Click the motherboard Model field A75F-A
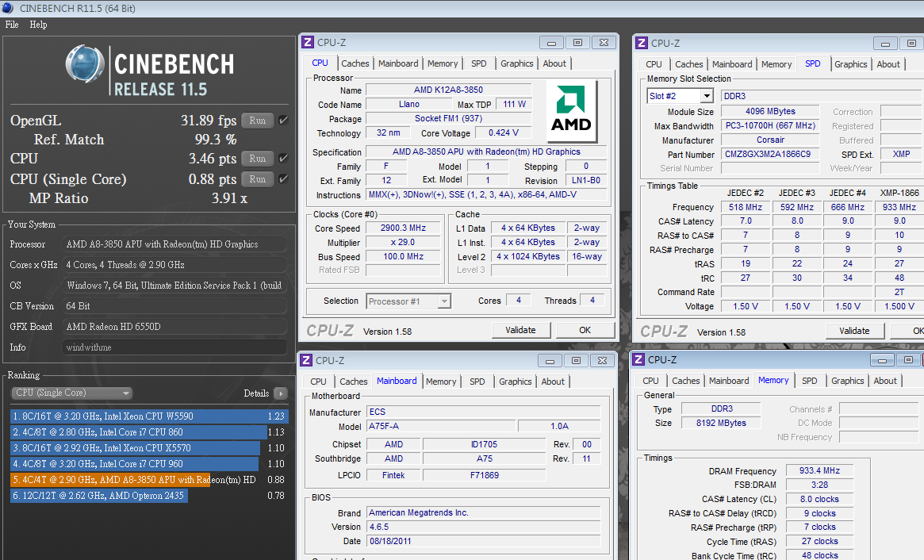Screen dimensions: 924x560 pyautogui.click(x=441, y=426)
